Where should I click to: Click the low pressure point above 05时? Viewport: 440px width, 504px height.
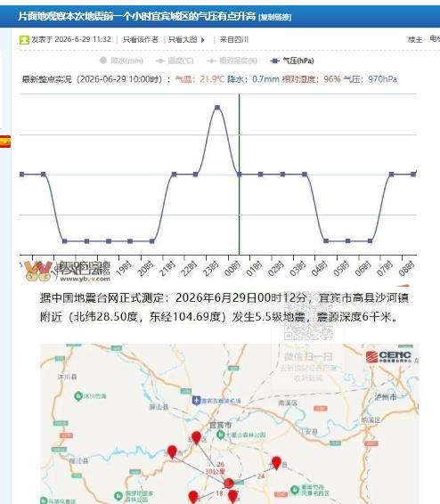click(x=347, y=240)
